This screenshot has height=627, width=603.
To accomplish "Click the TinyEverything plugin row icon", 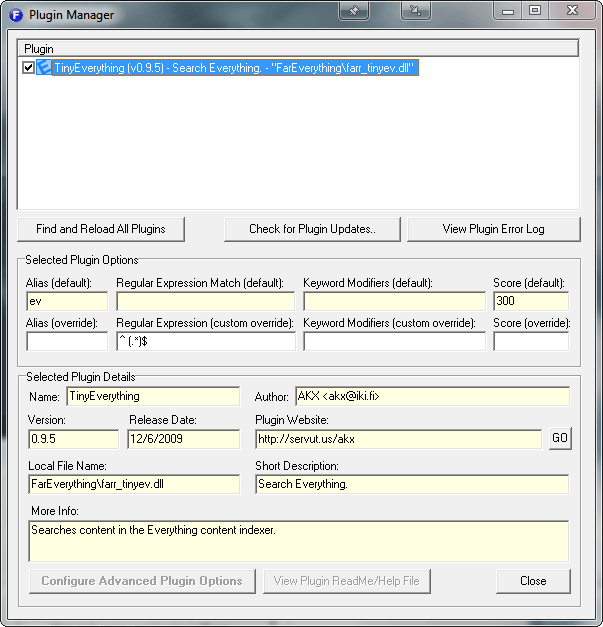I will point(44,68).
